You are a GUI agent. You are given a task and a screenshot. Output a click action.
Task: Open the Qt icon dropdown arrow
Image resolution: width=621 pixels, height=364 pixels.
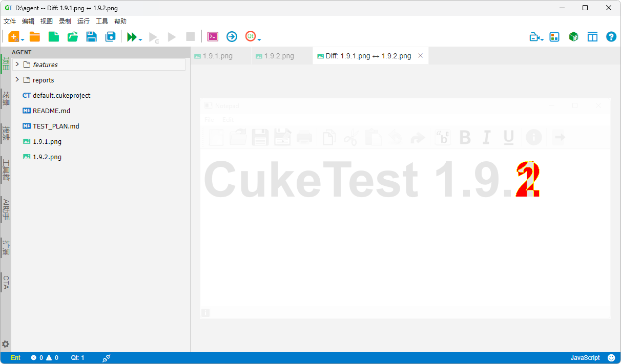click(x=259, y=39)
